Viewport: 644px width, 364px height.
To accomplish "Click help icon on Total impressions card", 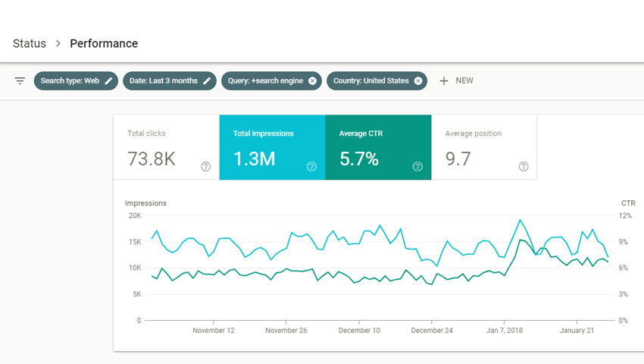I will point(311,167).
